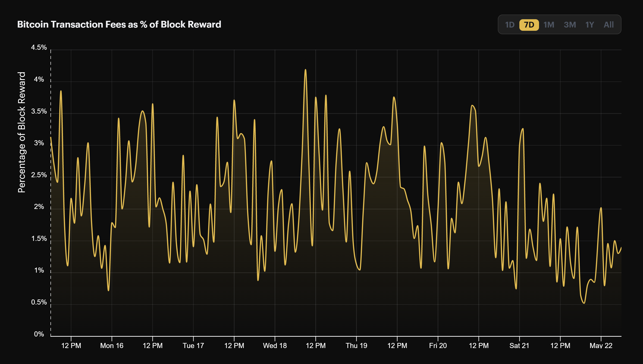Click the 2% y-axis label

pos(39,207)
